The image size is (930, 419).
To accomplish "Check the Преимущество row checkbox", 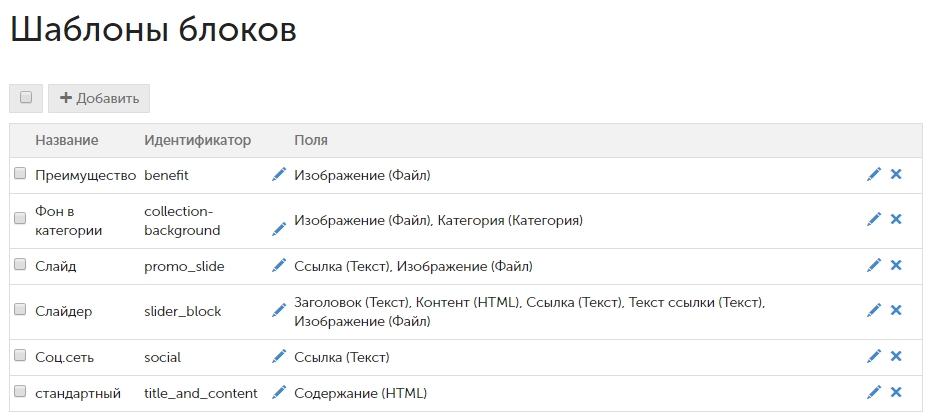I will coord(20,174).
